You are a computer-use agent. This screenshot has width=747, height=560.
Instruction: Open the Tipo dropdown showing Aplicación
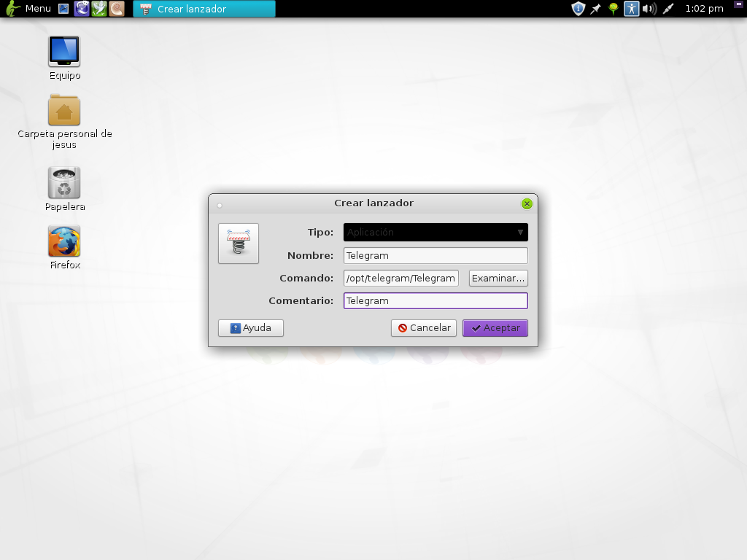pyautogui.click(x=430, y=232)
